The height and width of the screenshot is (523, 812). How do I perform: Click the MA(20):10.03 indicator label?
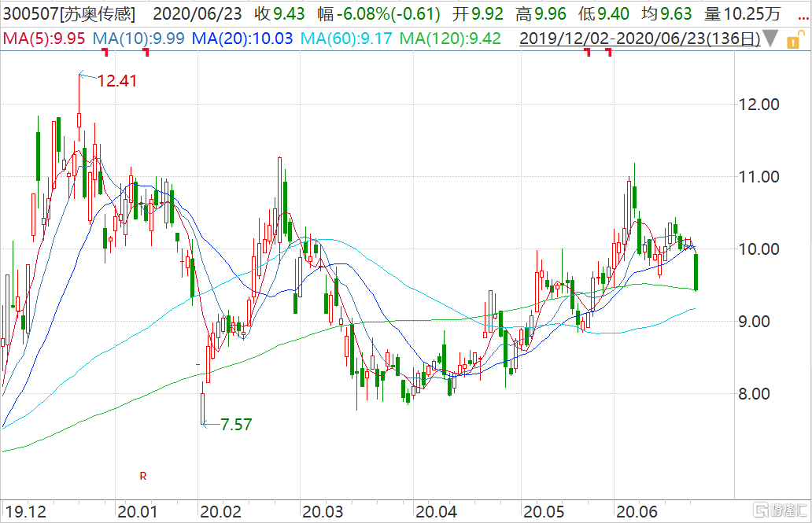point(242,39)
